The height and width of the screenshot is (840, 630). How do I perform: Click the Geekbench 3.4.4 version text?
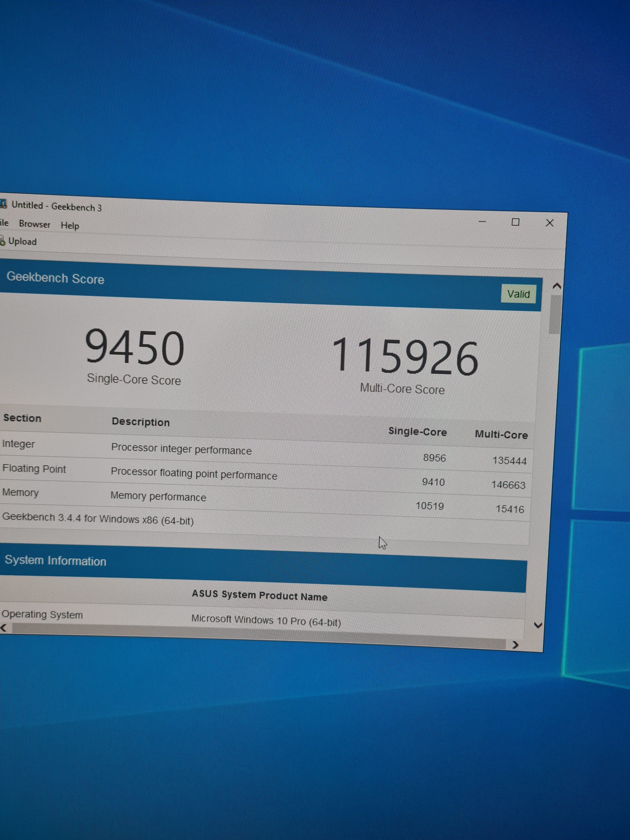[98, 519]
